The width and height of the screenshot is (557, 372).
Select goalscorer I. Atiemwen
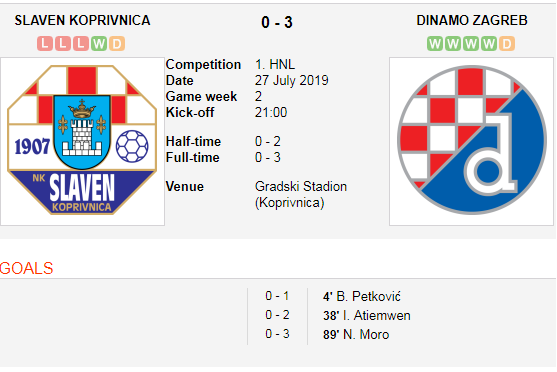click(376, 316)
